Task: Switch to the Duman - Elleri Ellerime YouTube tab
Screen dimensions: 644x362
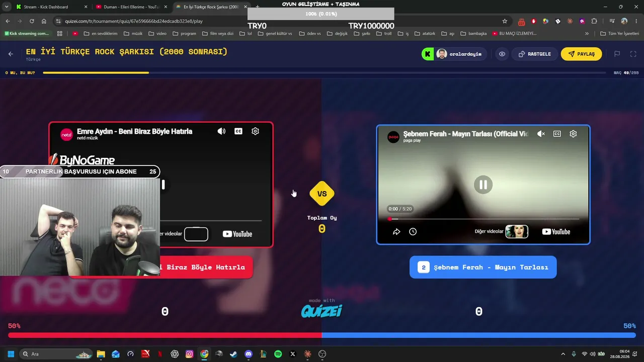Action: tap(132, 7)
